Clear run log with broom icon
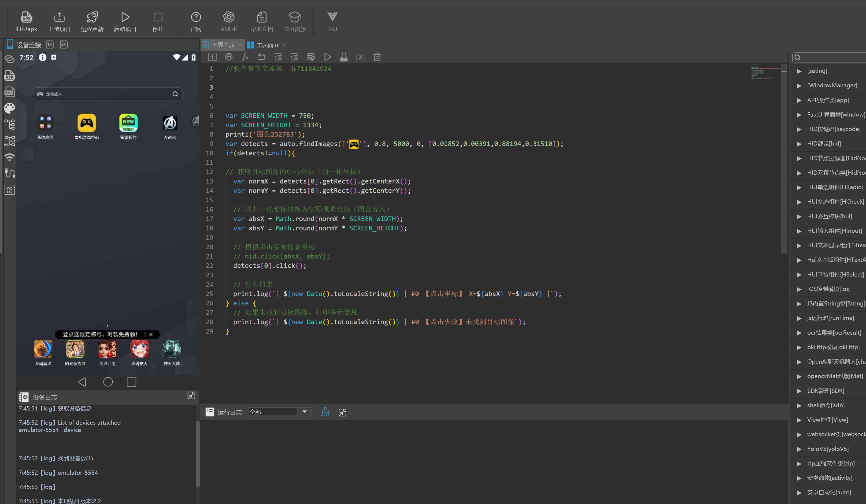 tap(325, 412)
